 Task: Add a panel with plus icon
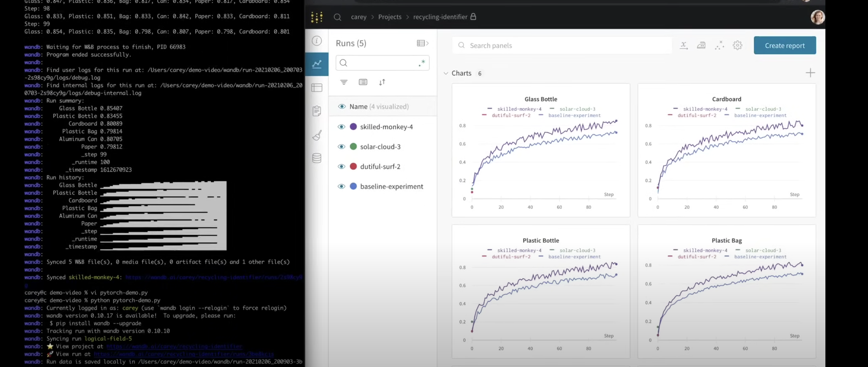pos(810,73)
